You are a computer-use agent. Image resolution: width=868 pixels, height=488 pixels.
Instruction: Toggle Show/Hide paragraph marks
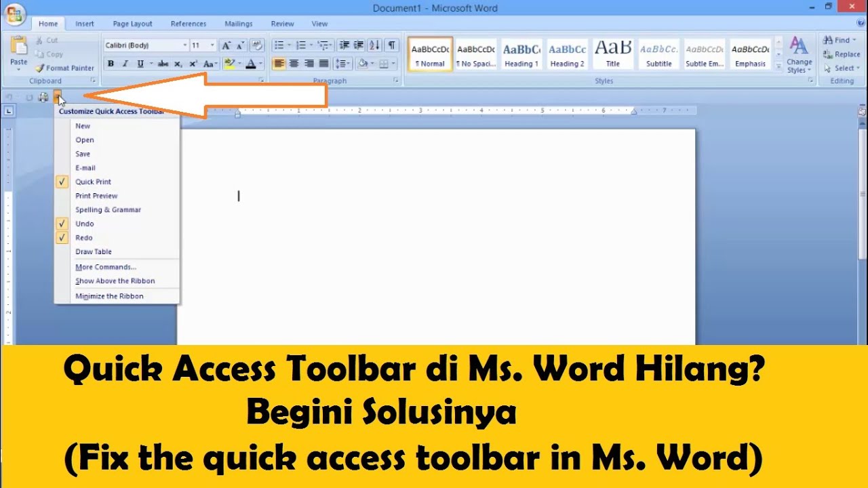point(391,45)
